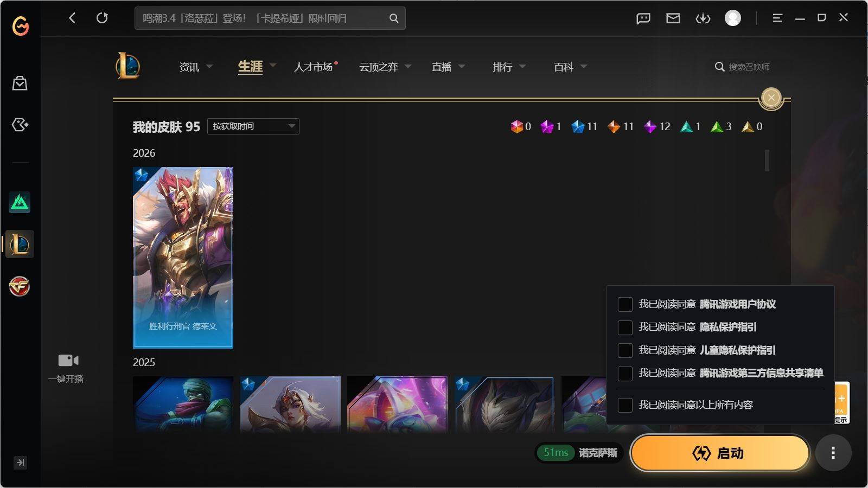Refresh the current page
Image resolution: width=868 pixels, height=488 pixels.
pos(102,18)
